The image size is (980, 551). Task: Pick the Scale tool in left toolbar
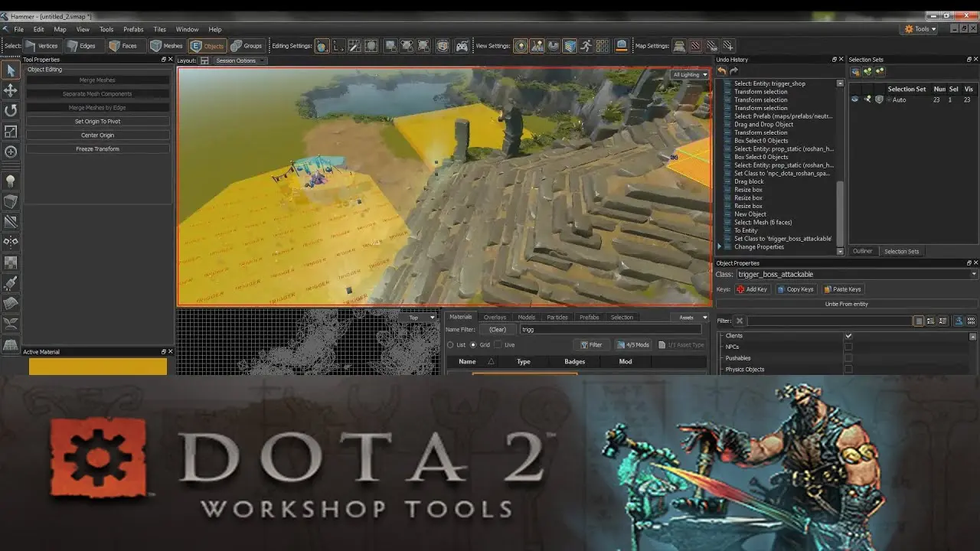tap(11, 132)
